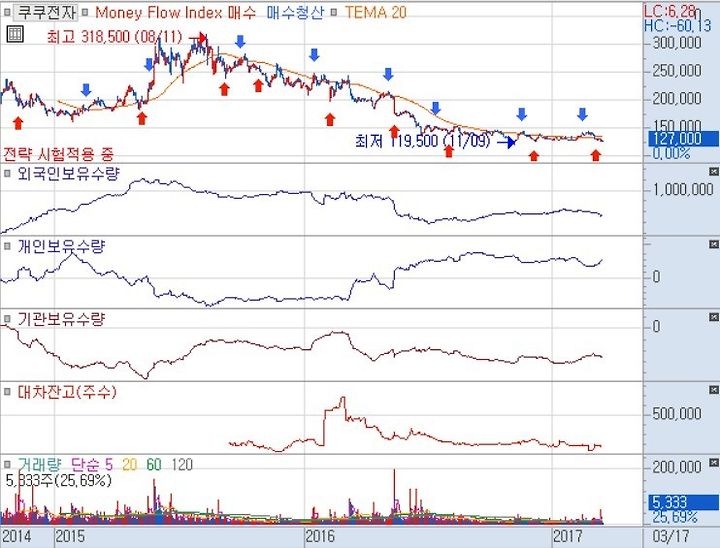The image size is (720, 548).
Task: Toggle the 거래량 indicator marker
Action: click(7, 464)
